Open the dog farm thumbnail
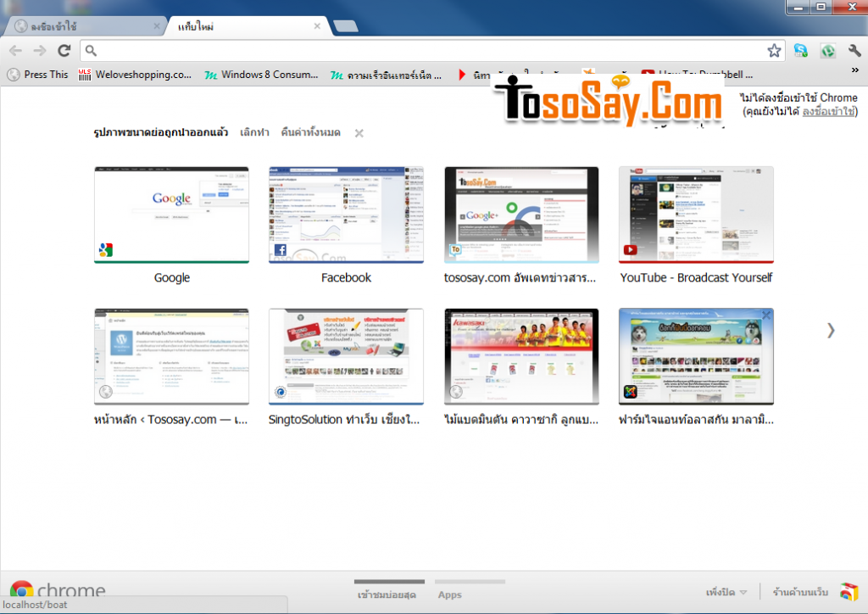Image resolution: width=868 pixels, height=614 pixels. 696,356
